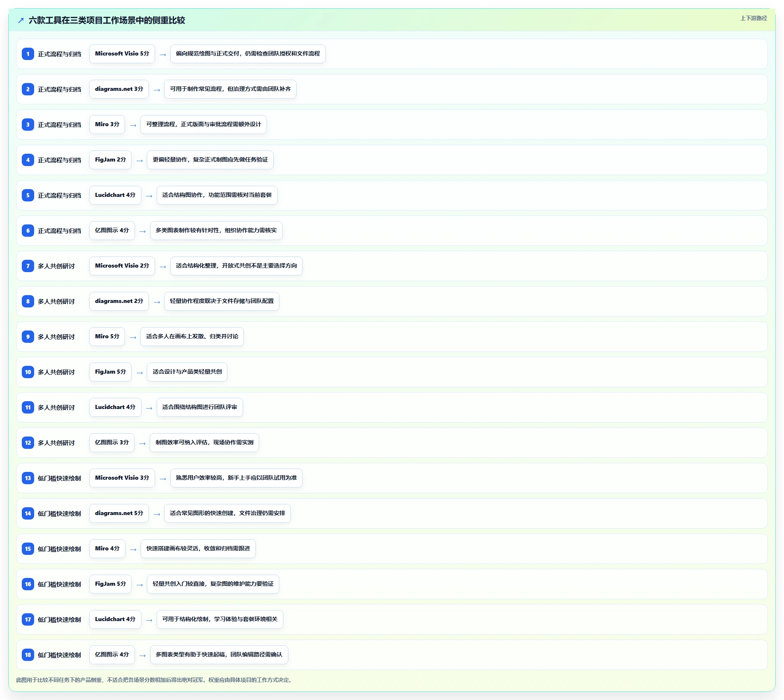The image size is (784, 700).
Task: Select the note "适合设计与产品类轻量共创"
Action: [187, 372]
